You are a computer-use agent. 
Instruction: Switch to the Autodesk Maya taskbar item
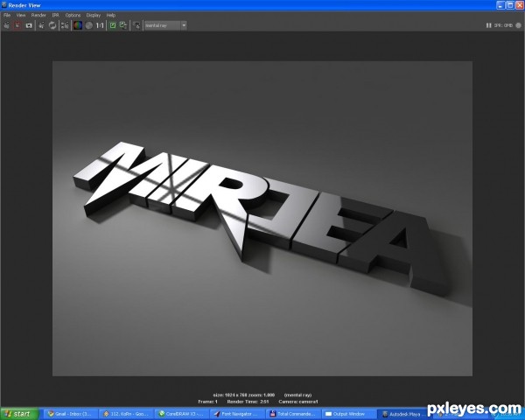click(403, 414)
